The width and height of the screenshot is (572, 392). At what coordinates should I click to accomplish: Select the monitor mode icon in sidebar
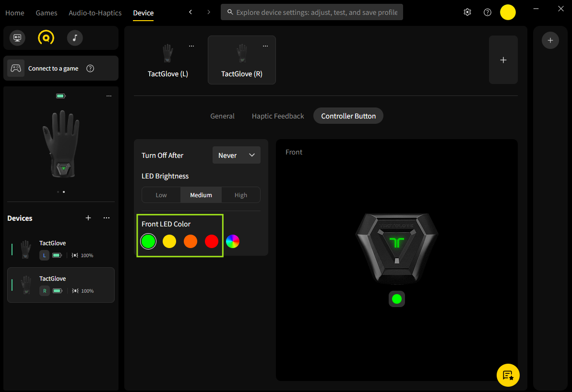coord(17,38)
